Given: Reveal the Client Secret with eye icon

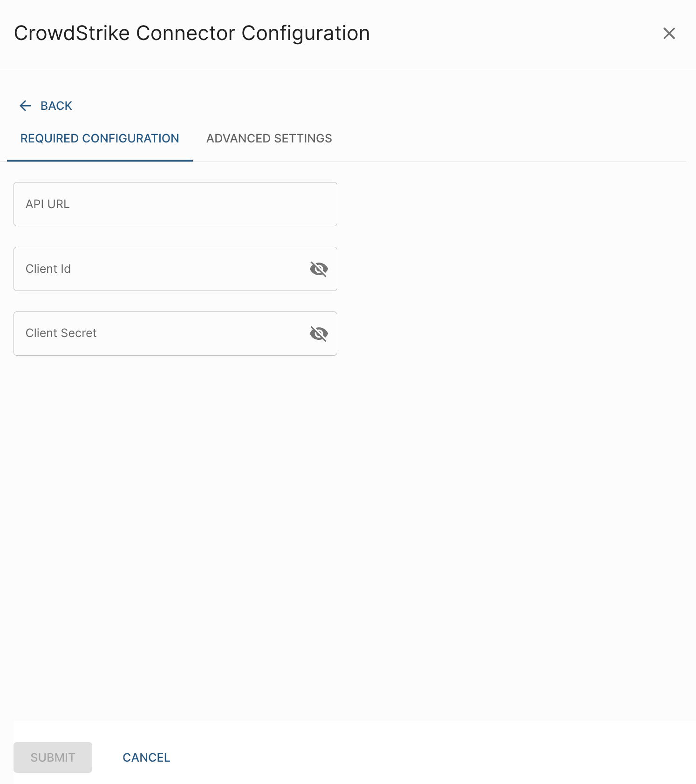Looking at the screenshot, I should [319, 333].
